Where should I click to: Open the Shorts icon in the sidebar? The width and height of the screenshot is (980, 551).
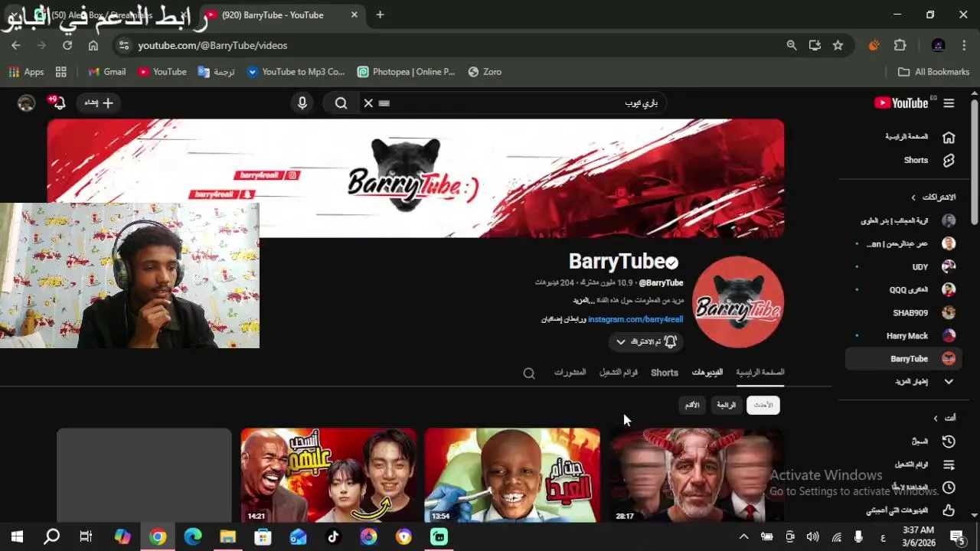tap(949, 160)
